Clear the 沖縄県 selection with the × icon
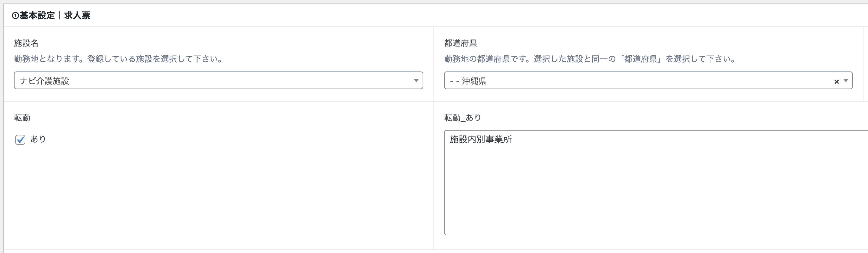The height and width of the screenshot is (253, 868). [836, 81]
